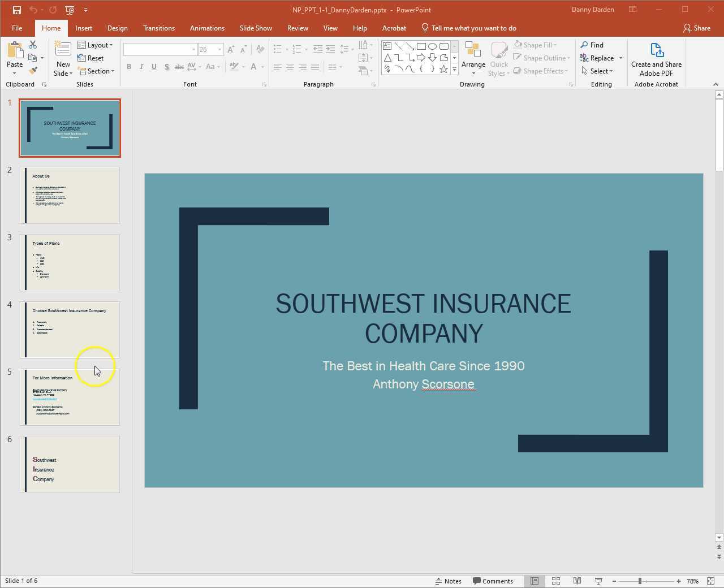Select the Format Painter tool

coord(33,70)
